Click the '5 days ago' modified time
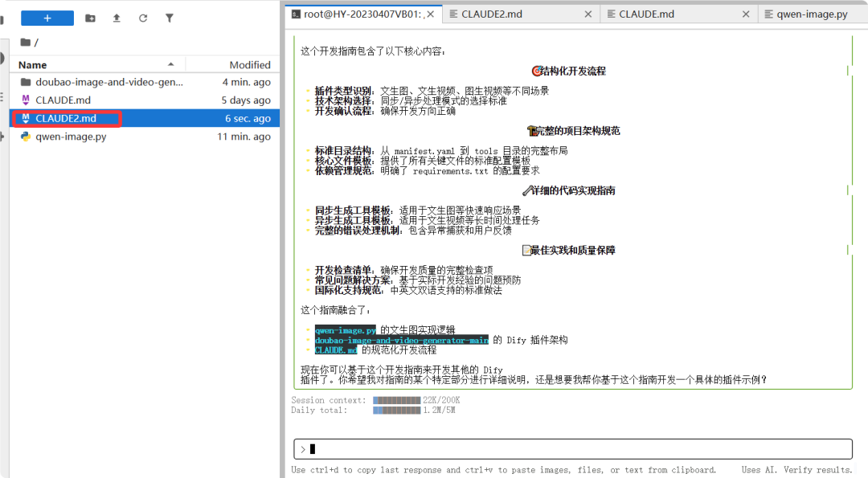868x478 pixels. (246, 100)
